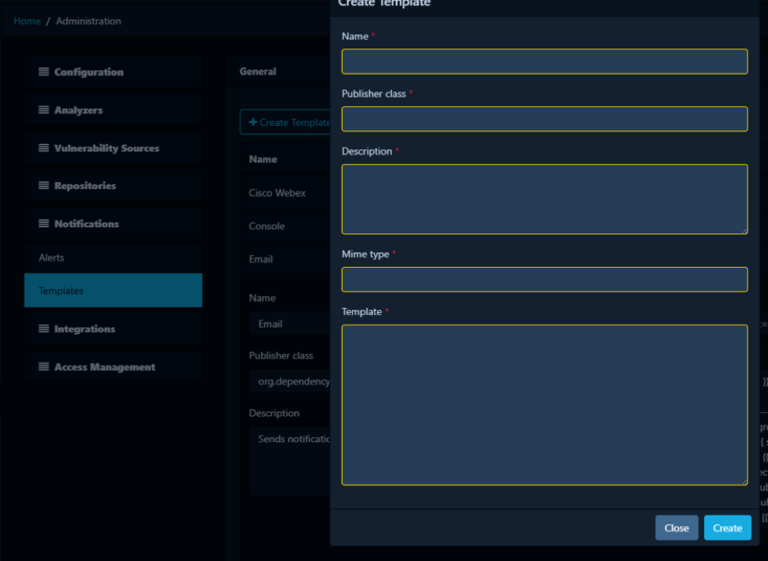Click into the Mime type field

pos(545,279)
